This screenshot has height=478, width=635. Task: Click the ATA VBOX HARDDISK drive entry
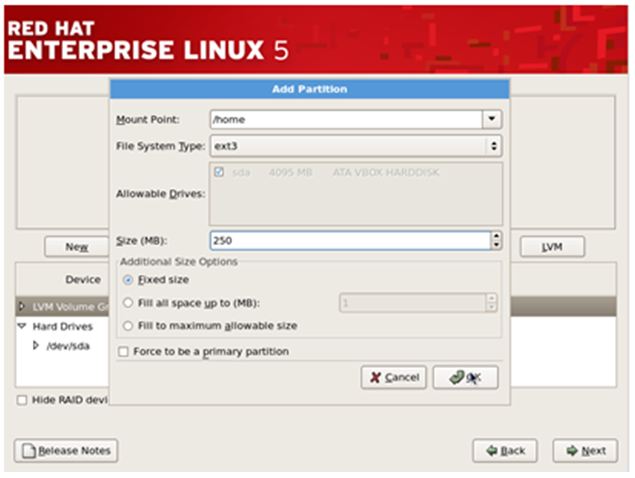point(386,173)
